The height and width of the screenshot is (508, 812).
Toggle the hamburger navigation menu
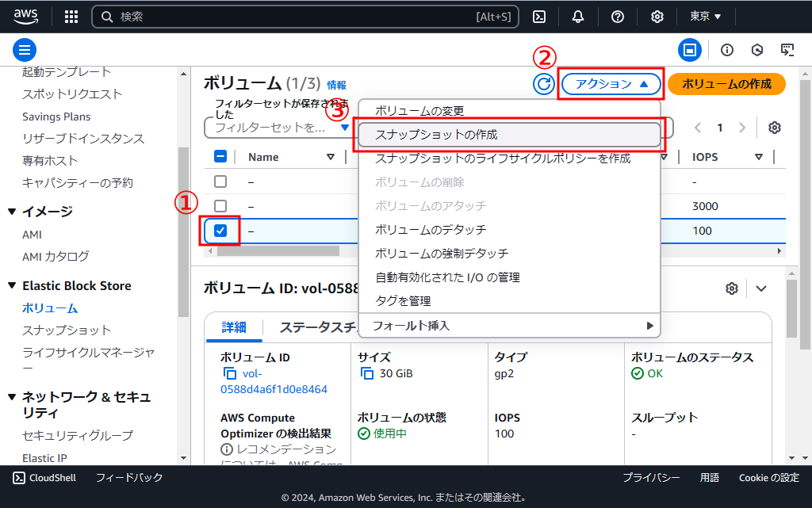click(25, 50)
